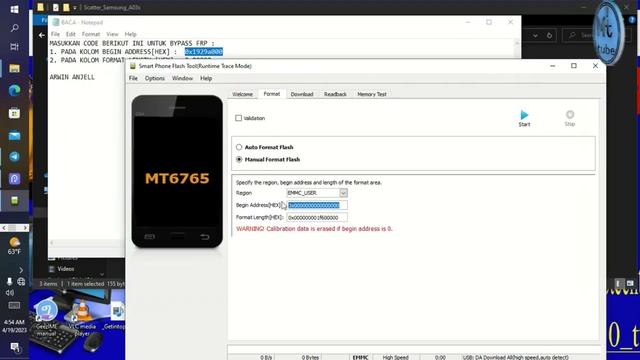The image size is (640, 360).
Task: Click the Start icon to begin formatting
Action: pyautogui.click(x=524, y=118)
